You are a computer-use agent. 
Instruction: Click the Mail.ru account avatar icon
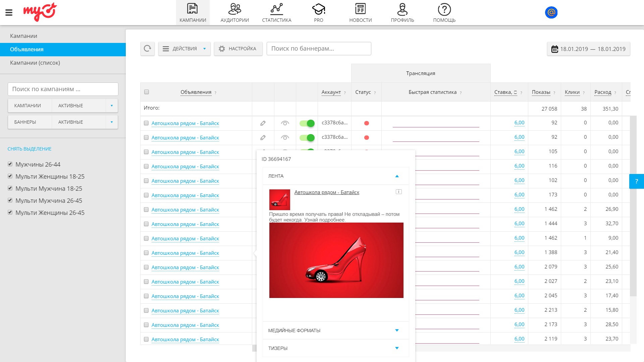point(551,13)
